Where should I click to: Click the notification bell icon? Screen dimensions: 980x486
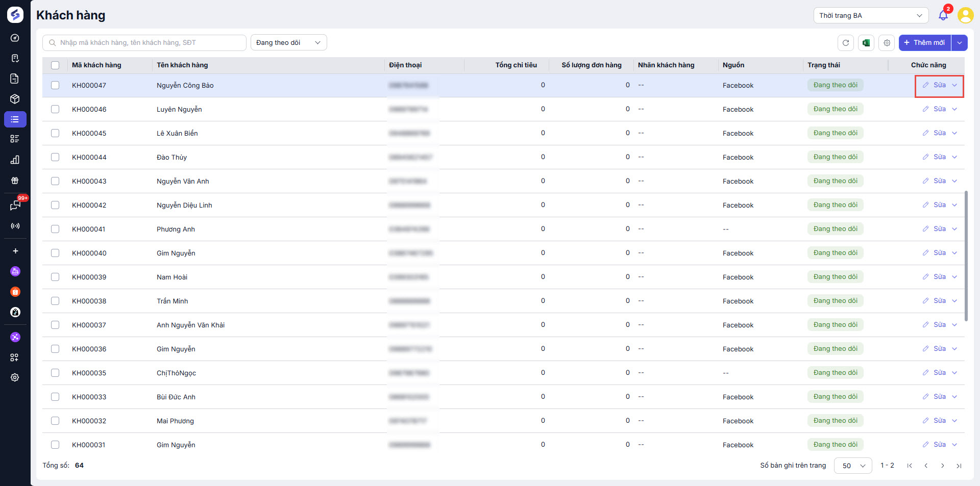point(943,15)
